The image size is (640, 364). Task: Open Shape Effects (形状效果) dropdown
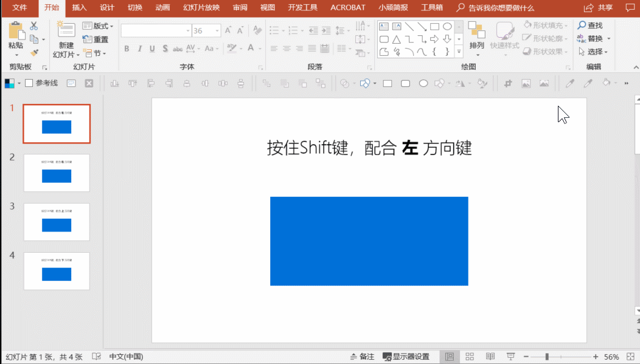[x=546, y=52]
